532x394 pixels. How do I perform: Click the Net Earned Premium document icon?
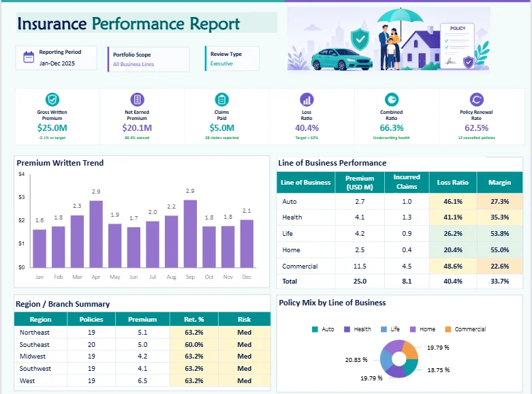click(137, 100)
